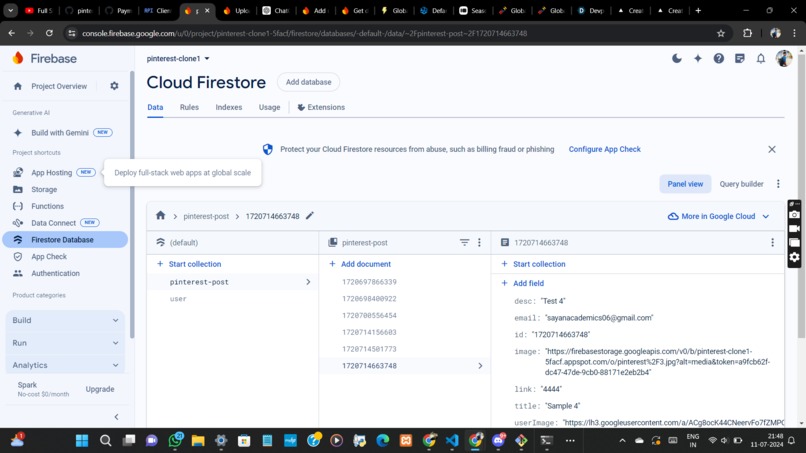
Task: Open browser extensions puzzle icon
Action: pyautogui.click(x=747, y=33)
